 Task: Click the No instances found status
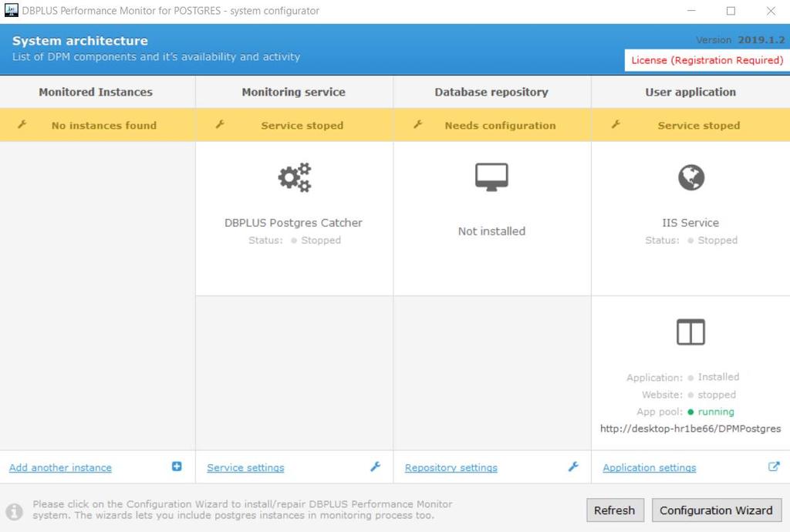104,126
